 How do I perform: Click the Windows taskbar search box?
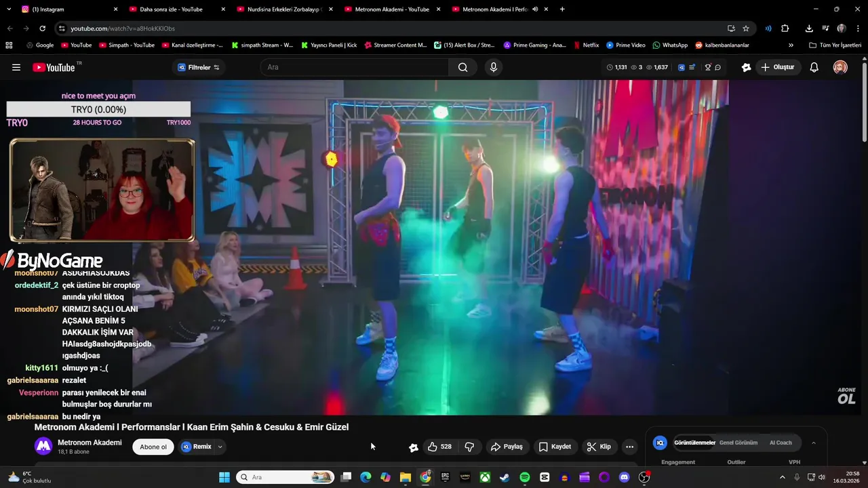[285, 477]
